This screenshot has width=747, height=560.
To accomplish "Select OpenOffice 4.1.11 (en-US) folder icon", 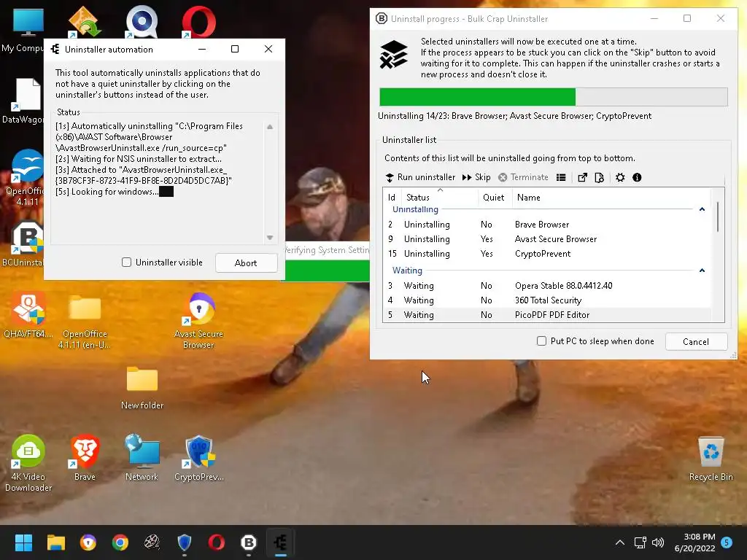I will tap(85, 321).
